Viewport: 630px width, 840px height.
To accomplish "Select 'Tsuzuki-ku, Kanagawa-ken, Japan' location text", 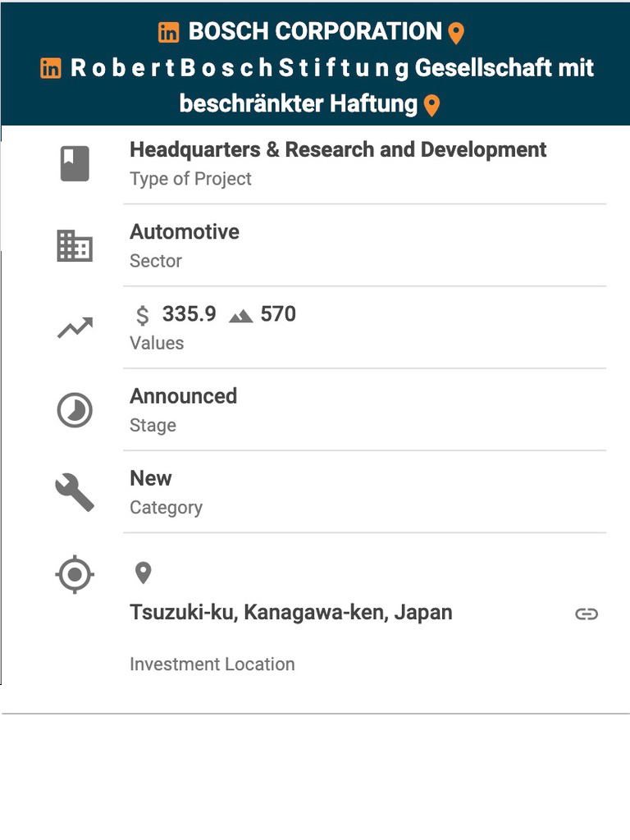I will [290, 613].
